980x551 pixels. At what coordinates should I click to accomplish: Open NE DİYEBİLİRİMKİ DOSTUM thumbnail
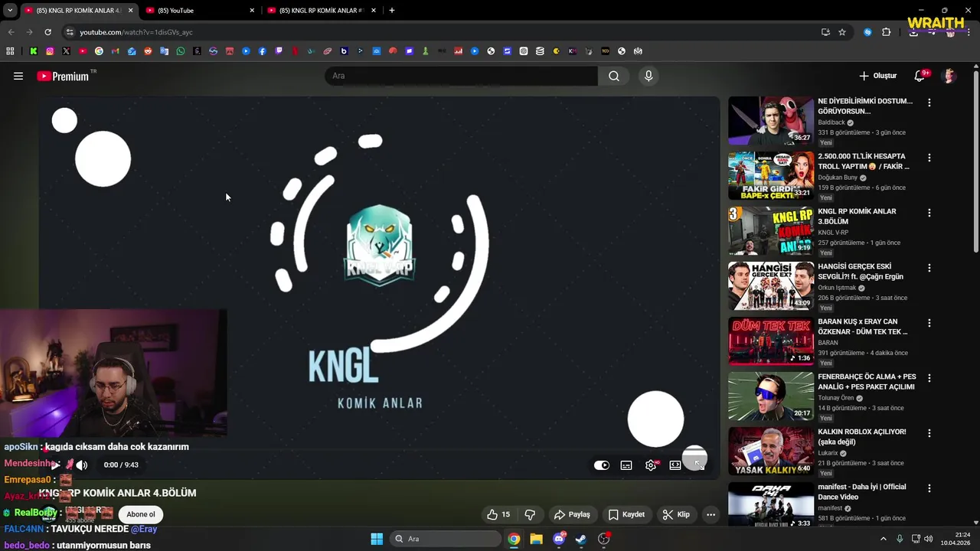point(771,121)
